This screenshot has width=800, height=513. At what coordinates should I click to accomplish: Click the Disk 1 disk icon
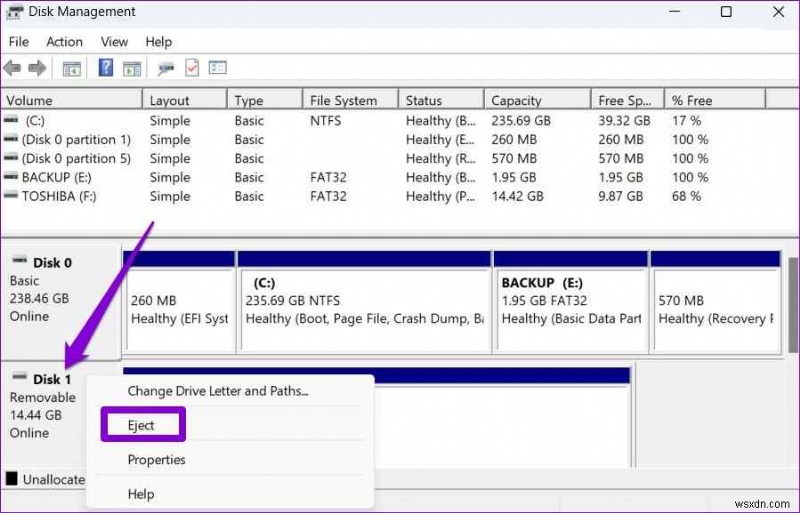point(19,377)
